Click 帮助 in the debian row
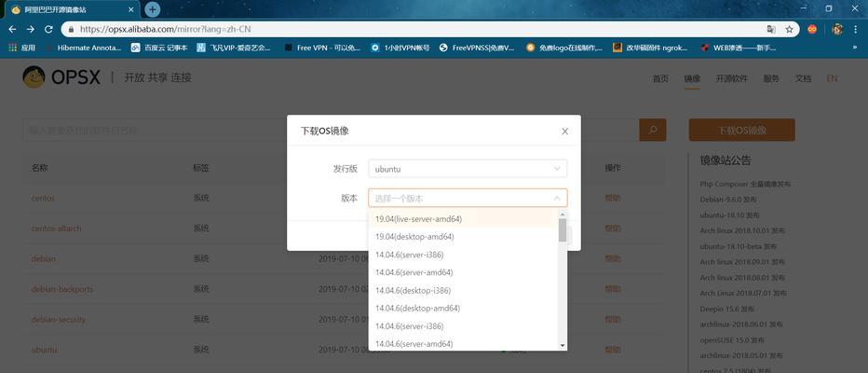The height and width of the screenshot is (373, 868). tap(613, 259)
